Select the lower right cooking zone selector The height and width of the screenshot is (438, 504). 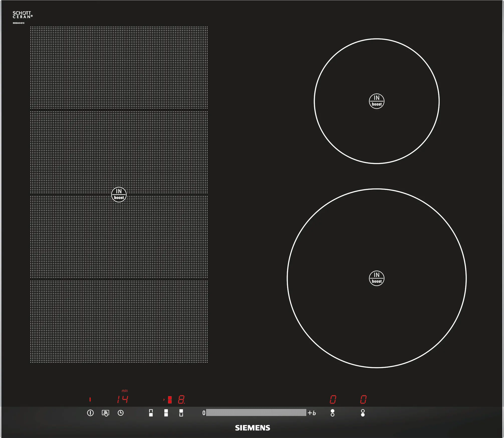pos(363,413)
